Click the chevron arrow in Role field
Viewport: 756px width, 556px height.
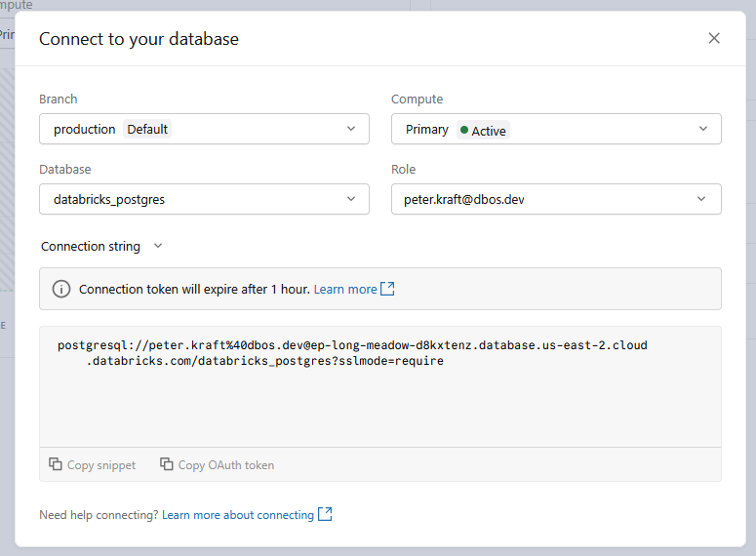click(702, 199)
